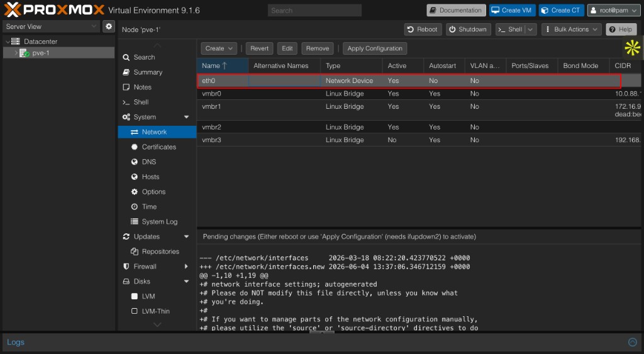Open the Server View settings gear
The width and height of the screenshot is (644, 354).
tap(109, 26)
